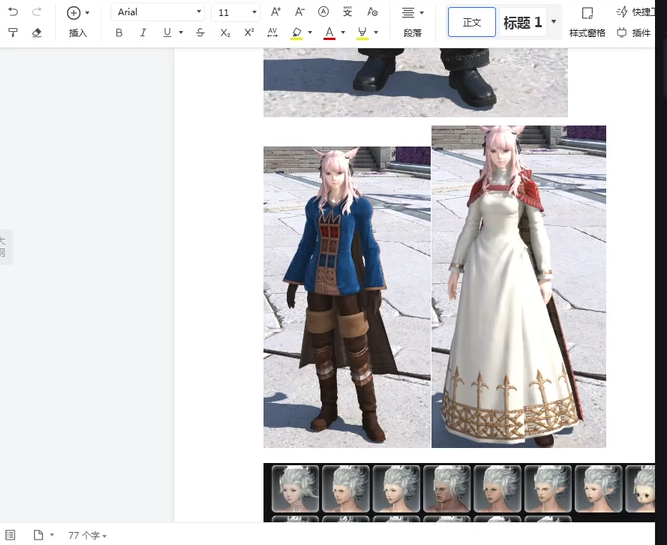
Task: Toggle superscript formatting
Action: pos(249,32)
